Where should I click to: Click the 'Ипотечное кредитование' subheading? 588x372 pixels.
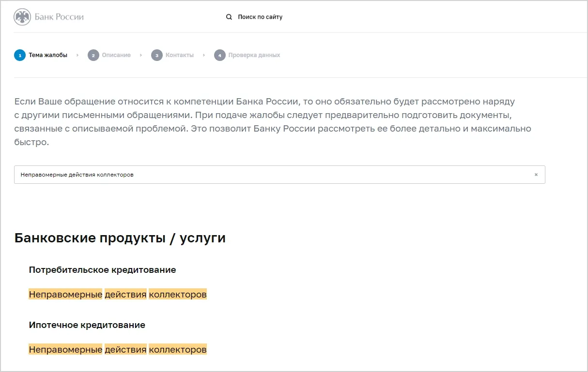(x=87, y=325)
